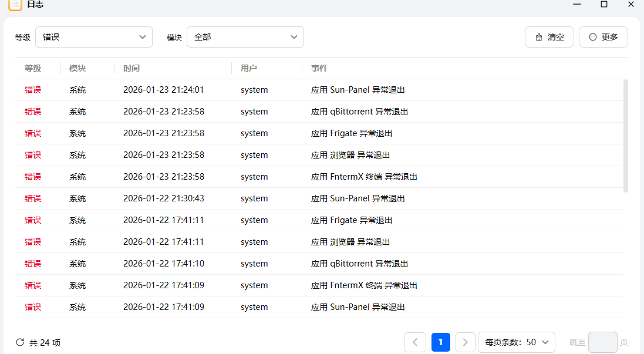Go to next page arrow
The height and width of the screenshot is (354, 644).
click(466, 342)
